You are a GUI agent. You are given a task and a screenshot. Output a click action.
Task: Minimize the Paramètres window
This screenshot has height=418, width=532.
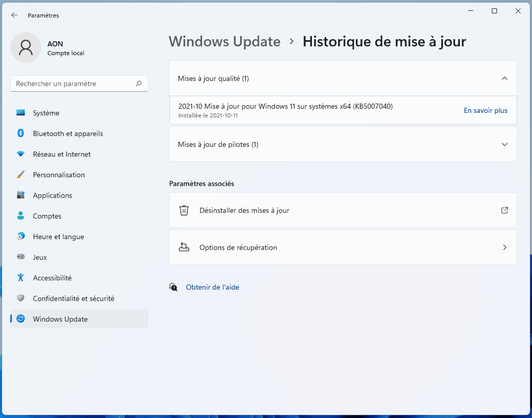pos(471,11)
